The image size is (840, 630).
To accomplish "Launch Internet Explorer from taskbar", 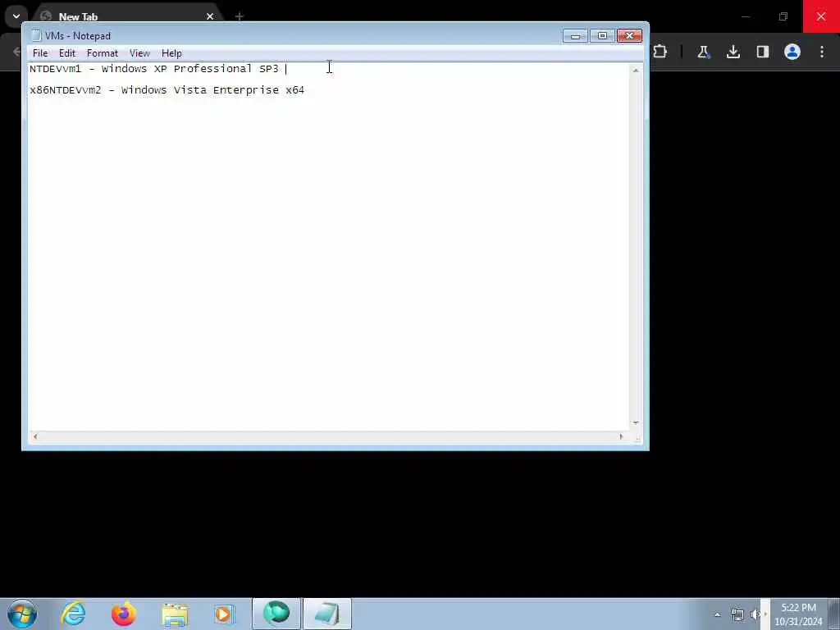I will (x=73, y=614).
